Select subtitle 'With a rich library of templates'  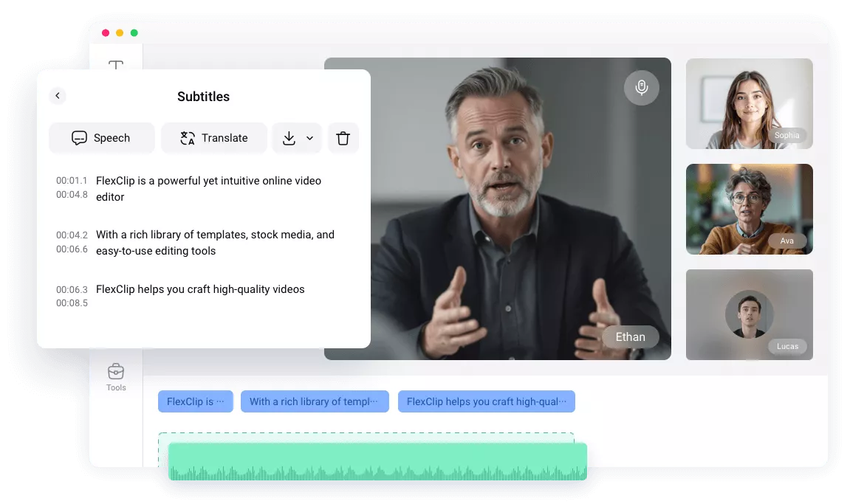pos(215,243)
